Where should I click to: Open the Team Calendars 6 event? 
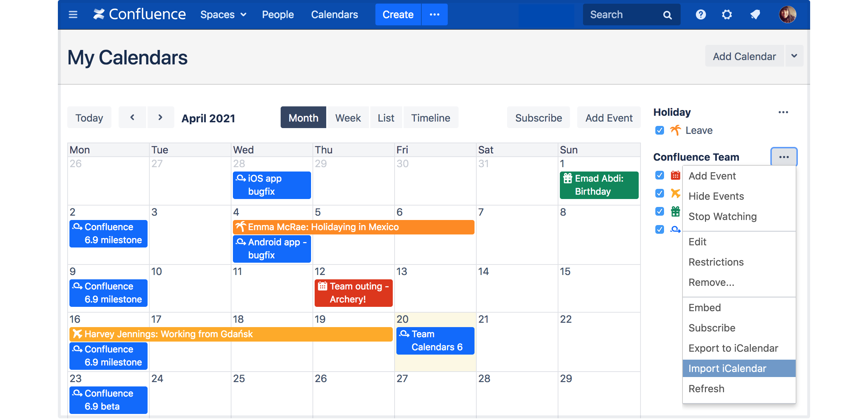point(435,340)
